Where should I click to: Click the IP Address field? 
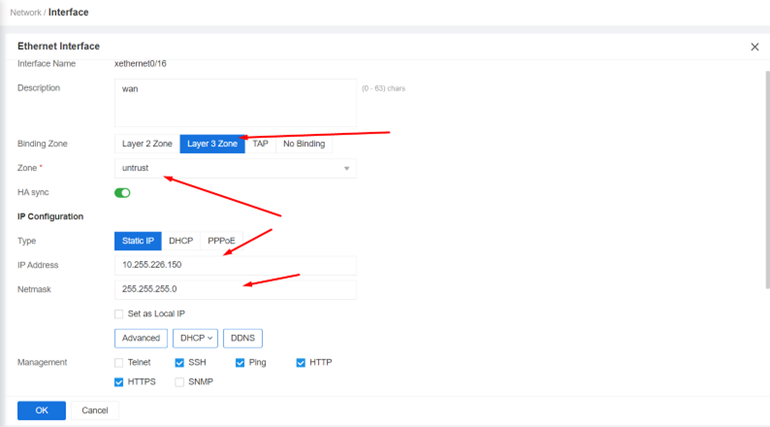pos(235,265)
